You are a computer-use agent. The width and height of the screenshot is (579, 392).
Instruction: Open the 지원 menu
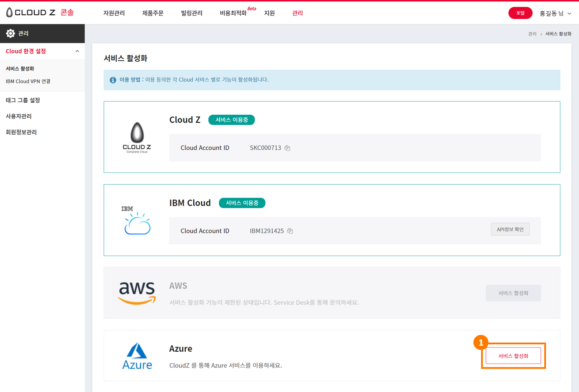click(x=269, y=13)
